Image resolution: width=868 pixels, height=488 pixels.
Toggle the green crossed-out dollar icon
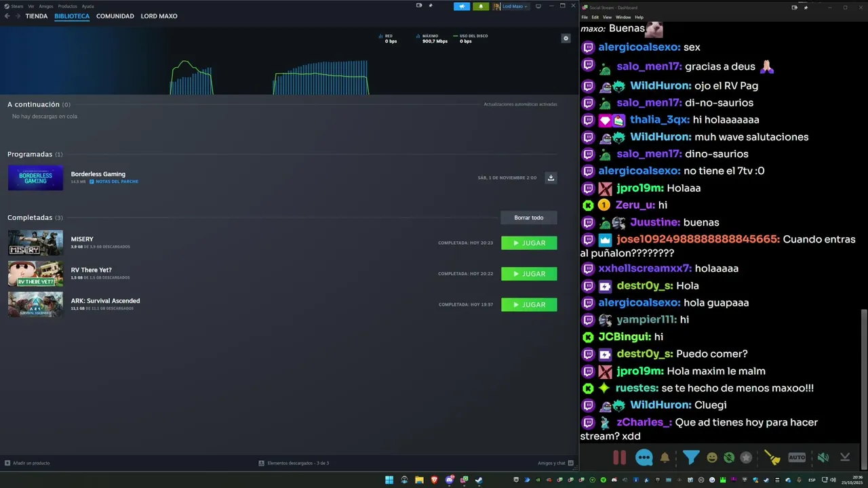coord(729,457)
